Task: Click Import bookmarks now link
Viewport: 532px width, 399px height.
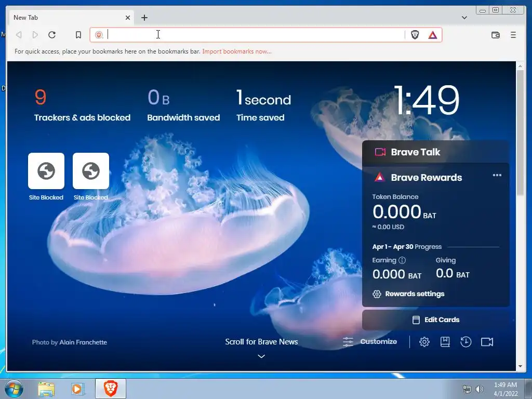Action: click(237, 51)
